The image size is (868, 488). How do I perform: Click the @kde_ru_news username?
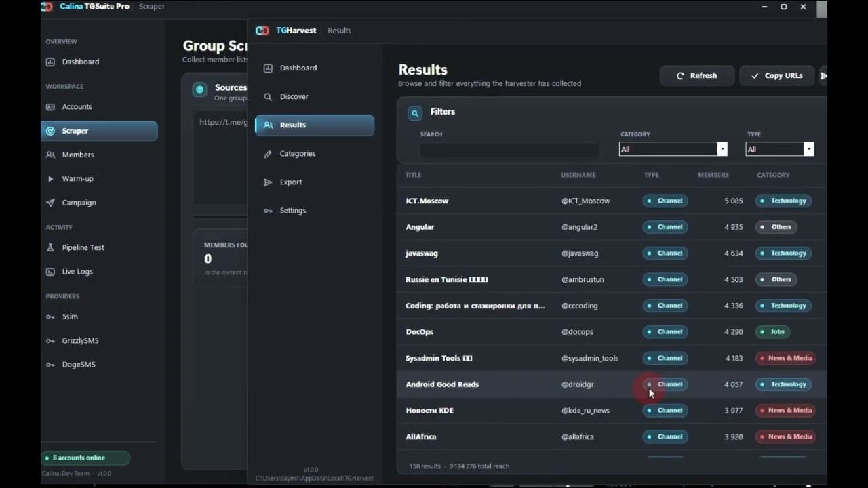click(x=585, y=411)
